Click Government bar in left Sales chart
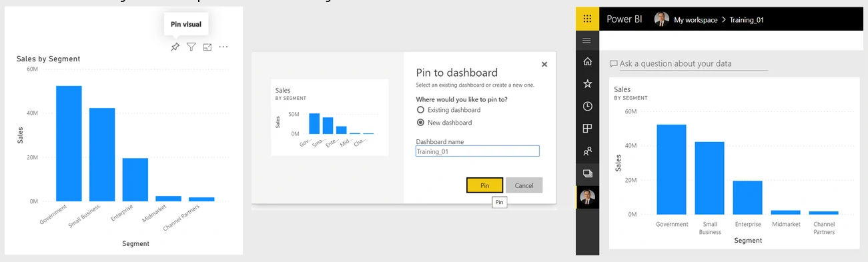The height and width of the screenshot is (262, 868). coord(69,143)
